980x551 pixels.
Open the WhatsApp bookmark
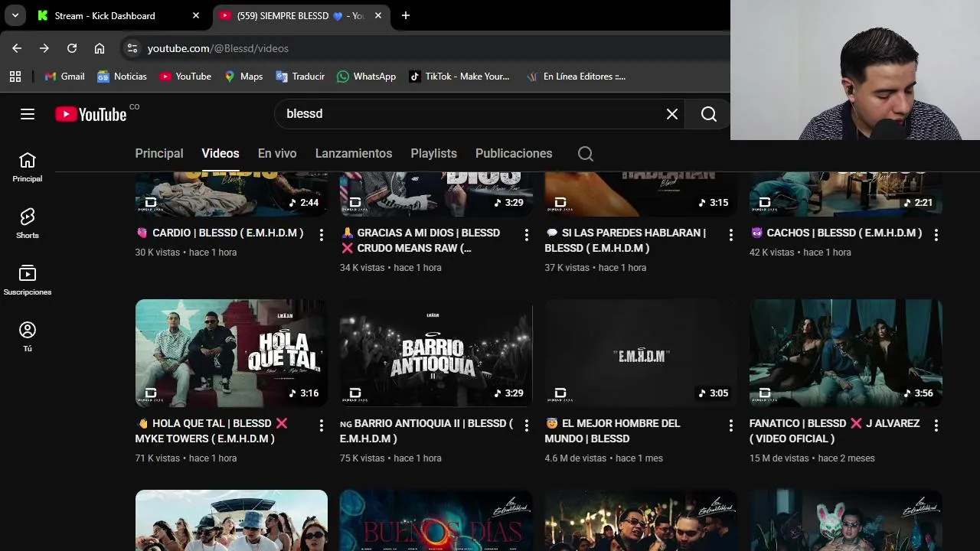367,77
